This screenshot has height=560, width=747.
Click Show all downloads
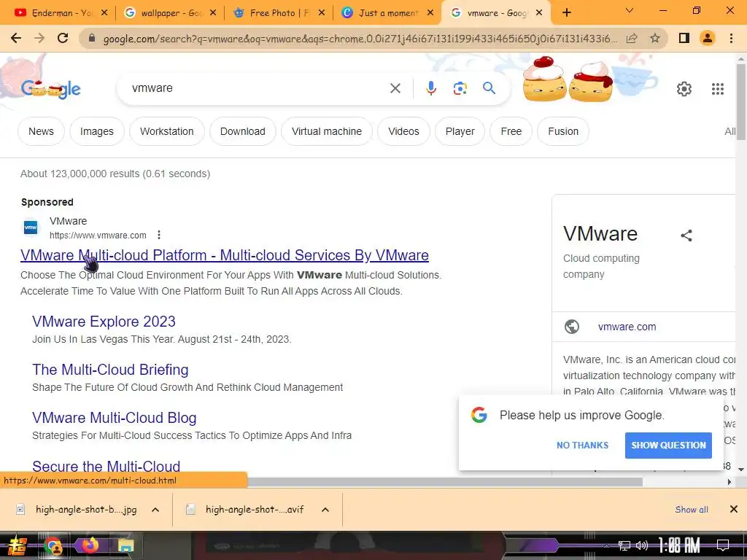[692, 510]
